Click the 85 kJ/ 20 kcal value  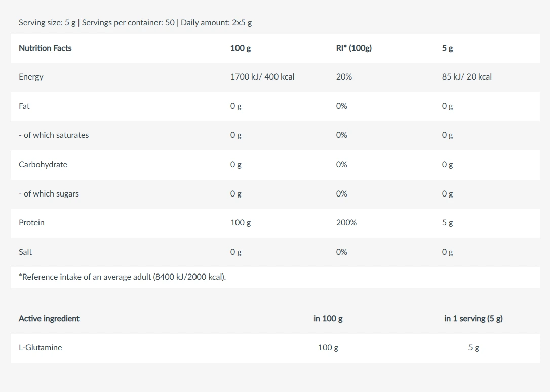(x=466, y=77)
